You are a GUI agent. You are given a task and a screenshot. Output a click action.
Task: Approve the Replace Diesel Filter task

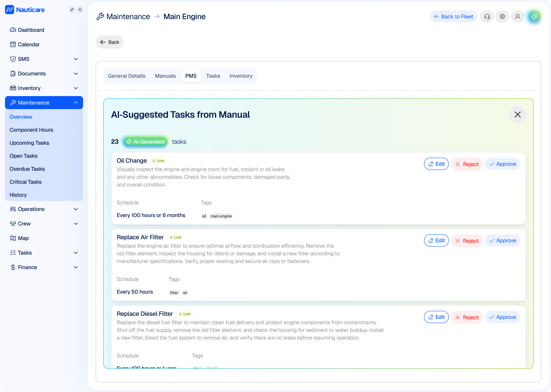pyautogui.click(x=502, y=317)
